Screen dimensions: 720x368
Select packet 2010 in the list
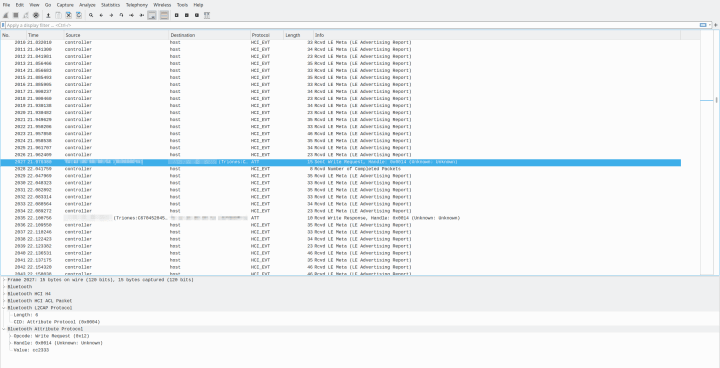click(x=341, y=42)
